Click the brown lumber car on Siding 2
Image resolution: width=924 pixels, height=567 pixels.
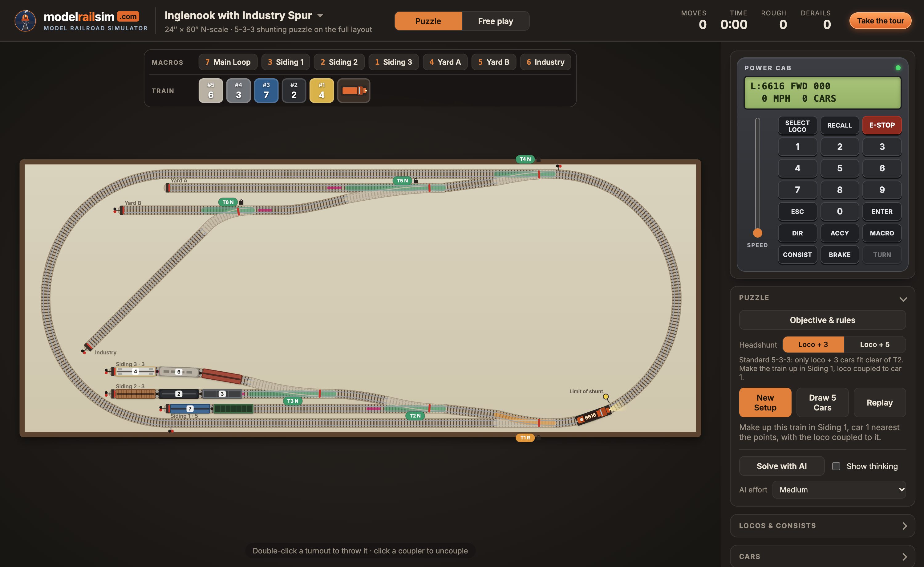136,394
